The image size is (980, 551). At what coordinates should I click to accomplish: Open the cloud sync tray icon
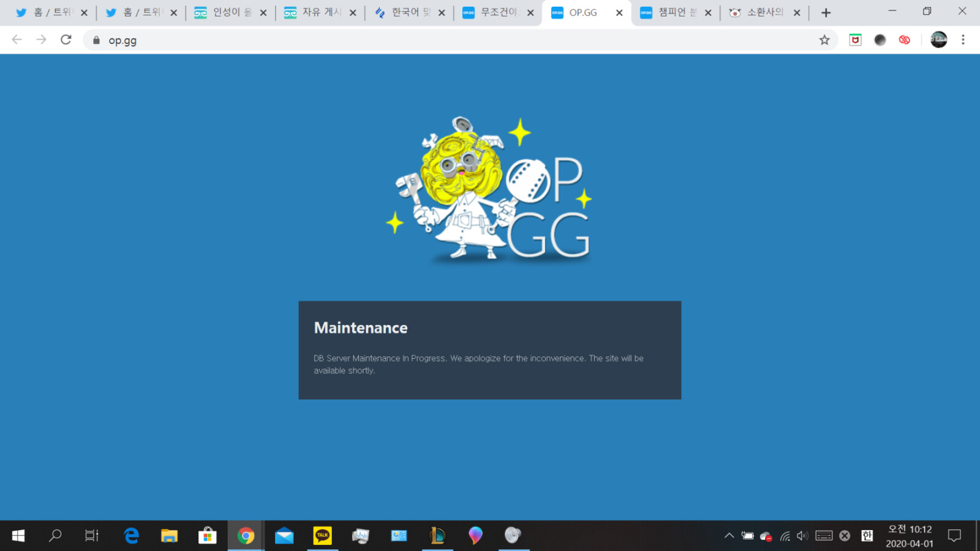pyautogui.click(x=766, y=536)
